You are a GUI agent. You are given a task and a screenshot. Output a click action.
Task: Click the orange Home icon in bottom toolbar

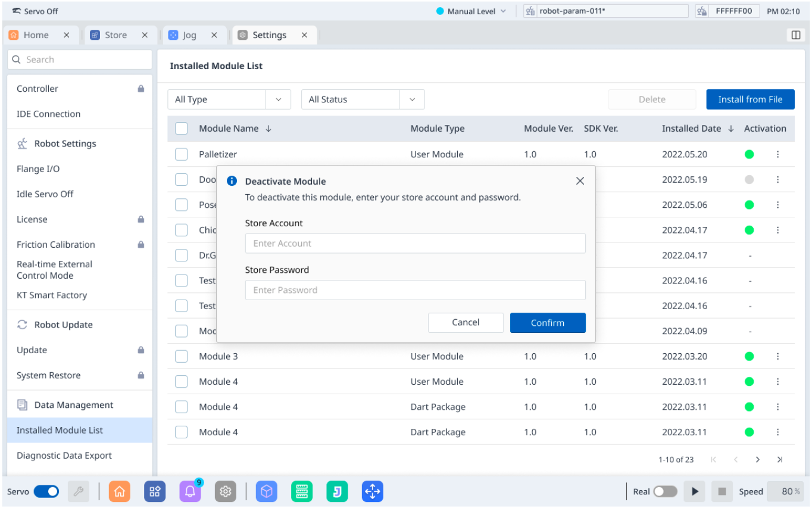[x=119, y=491]
